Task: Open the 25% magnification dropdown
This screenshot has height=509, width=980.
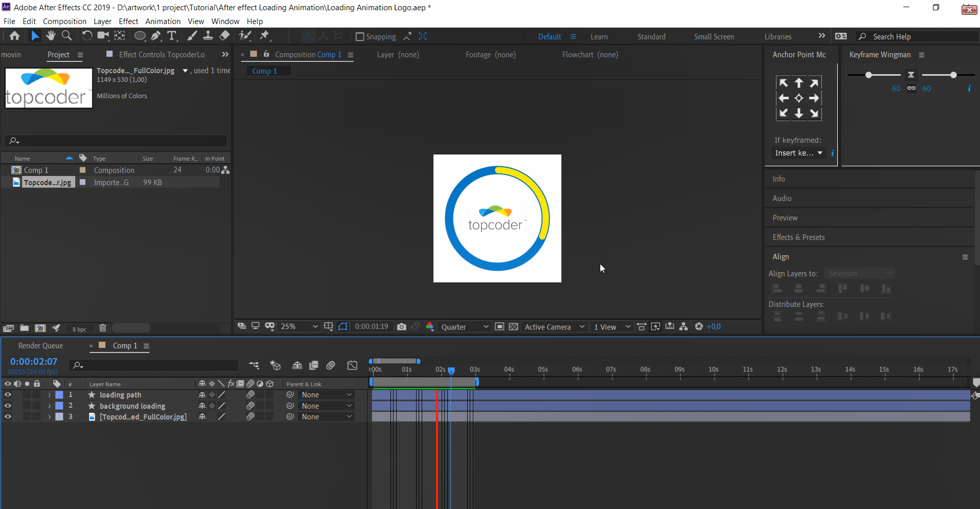Action: (x=299, y=326)
